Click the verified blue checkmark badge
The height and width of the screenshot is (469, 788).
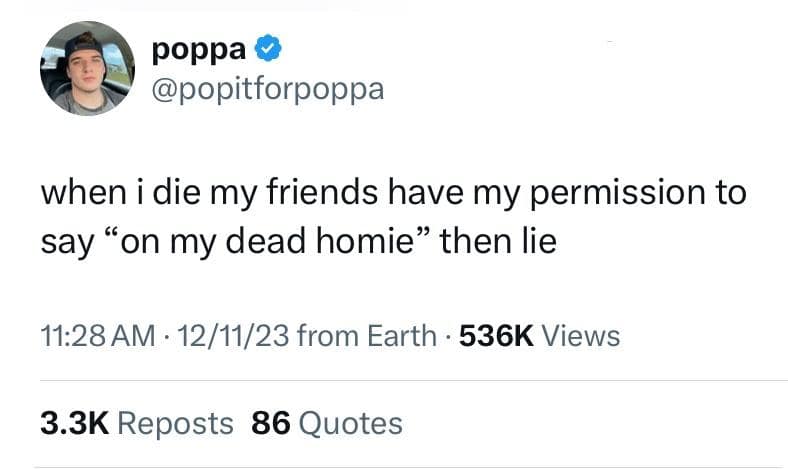[x=268, y=47]
